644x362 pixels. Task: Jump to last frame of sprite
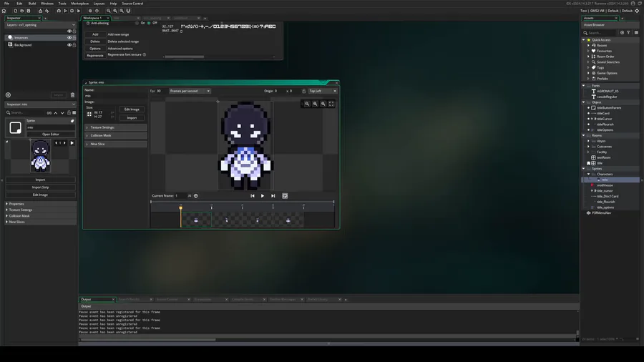coord(273,196)
